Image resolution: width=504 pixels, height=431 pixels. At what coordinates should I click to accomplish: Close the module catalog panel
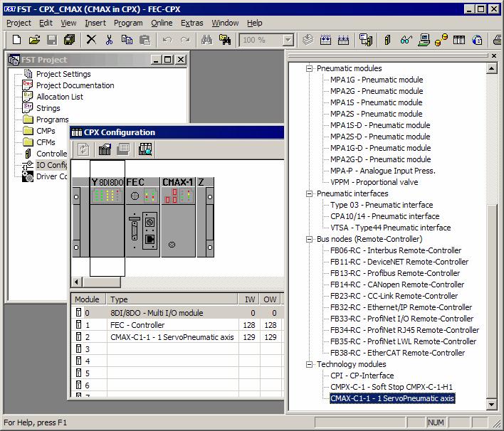494,56
